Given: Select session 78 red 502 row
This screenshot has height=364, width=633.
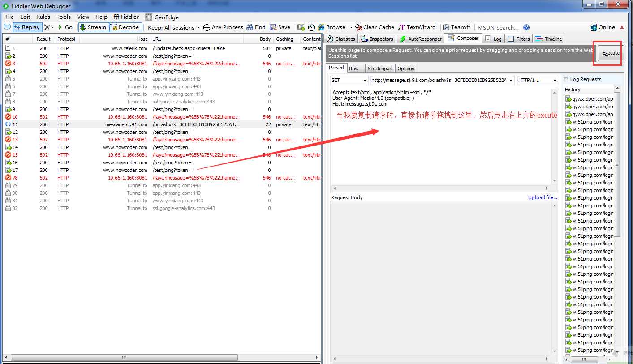Looking at the screenshot, I should pos(161,178).
